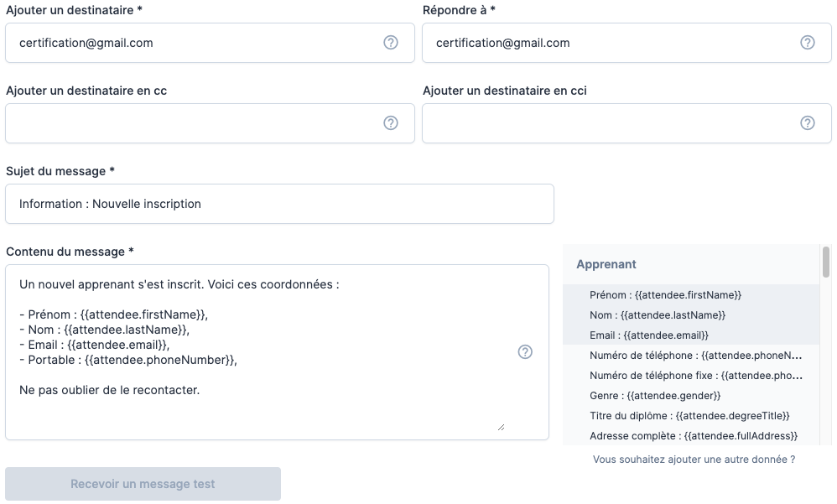Click help icon in cc recipient field
Image resolution: width=837 pixels, height=504 pixels.
tap(391, 123)
